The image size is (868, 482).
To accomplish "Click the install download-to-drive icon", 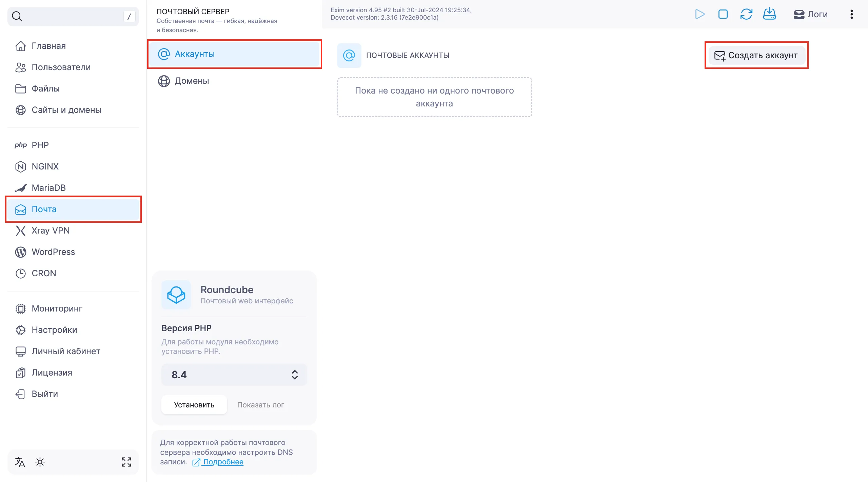I will [x=769, y=14].
